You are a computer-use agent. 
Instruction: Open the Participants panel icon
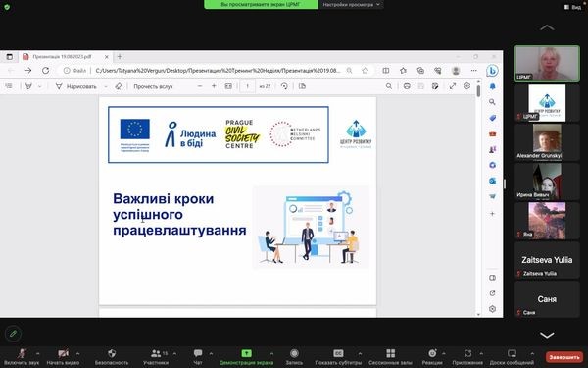pos(156,353)
